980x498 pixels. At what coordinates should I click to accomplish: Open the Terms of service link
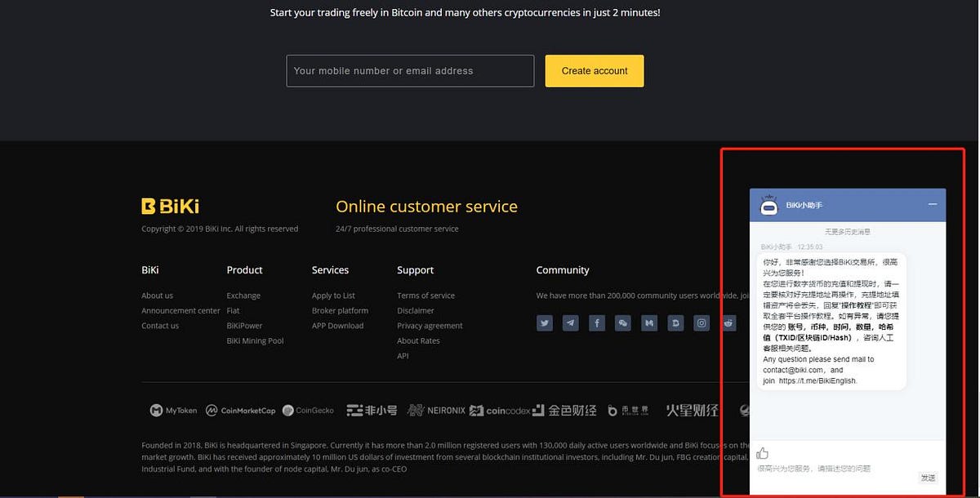pyautogui.click(x=425, y=296)
